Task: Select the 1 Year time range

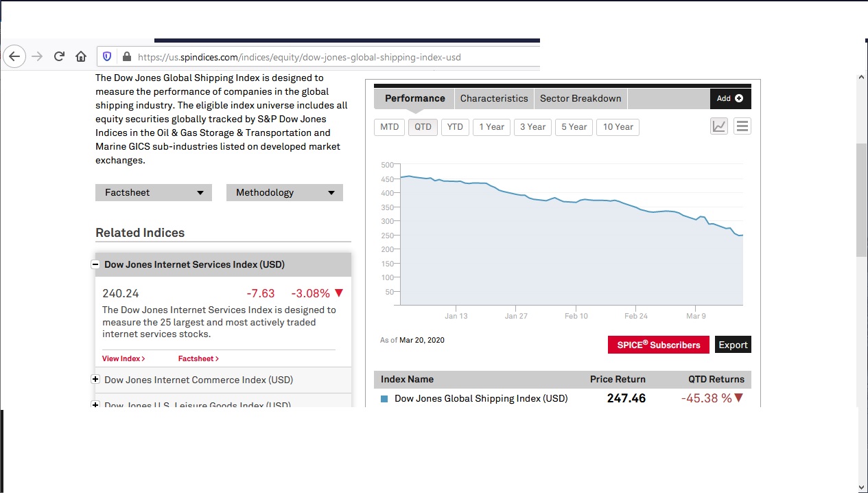Action: 491,127
